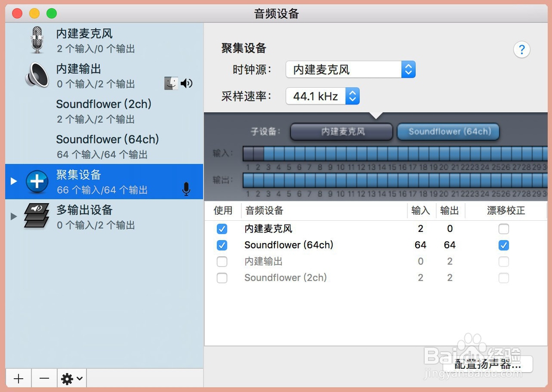Open the help question mark icon

(522, 50)
